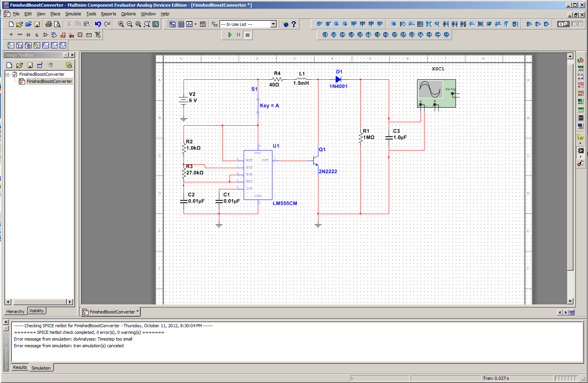Click the Design Toolbox's save icon

(x=30, y=65)
